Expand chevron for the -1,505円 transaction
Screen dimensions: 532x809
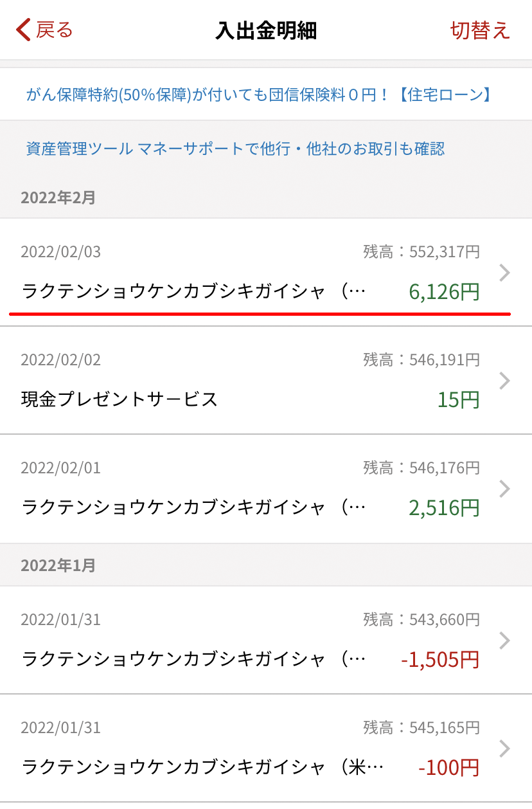click(x=505, y=641)
